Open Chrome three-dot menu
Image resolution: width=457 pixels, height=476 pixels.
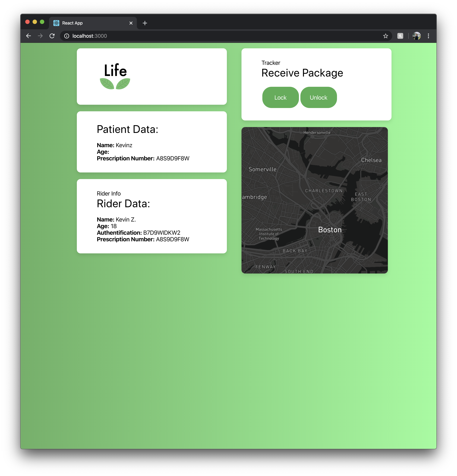click(428, 36)
